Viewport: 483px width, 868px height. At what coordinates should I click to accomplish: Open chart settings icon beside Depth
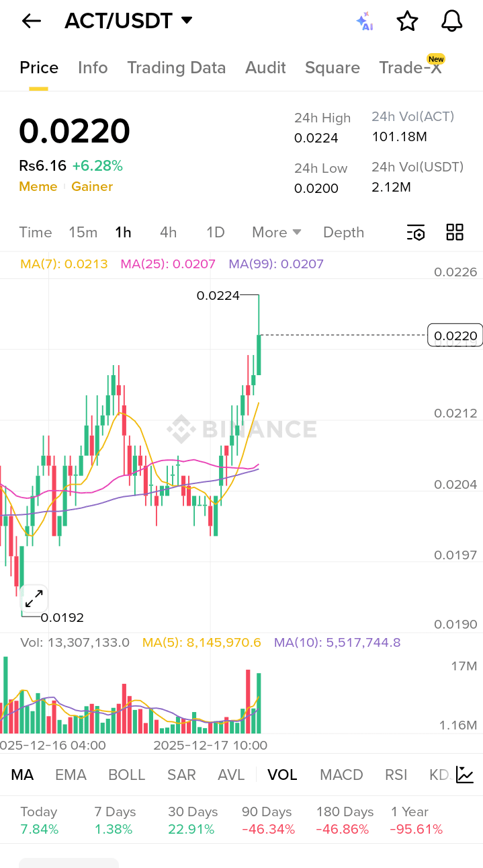pos(416,233)
